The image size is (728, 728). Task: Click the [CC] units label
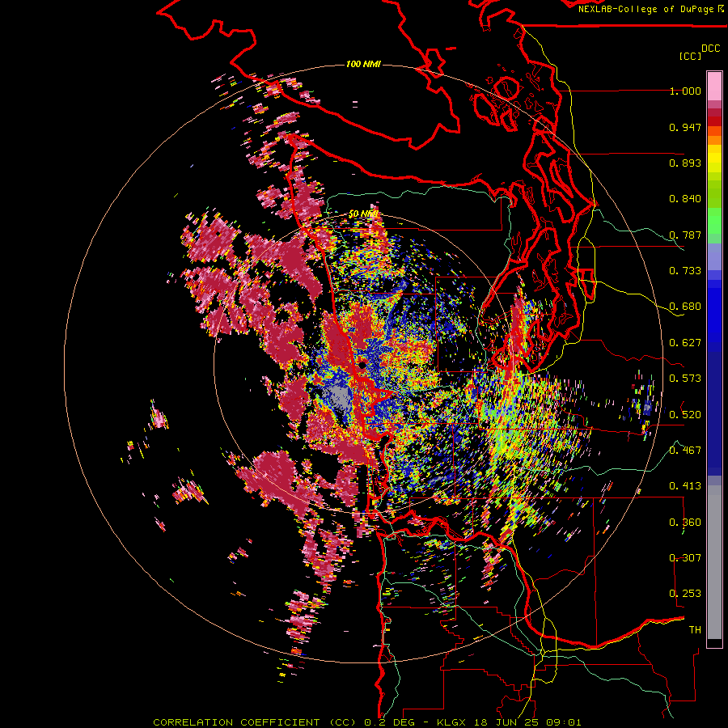[691, 56]
